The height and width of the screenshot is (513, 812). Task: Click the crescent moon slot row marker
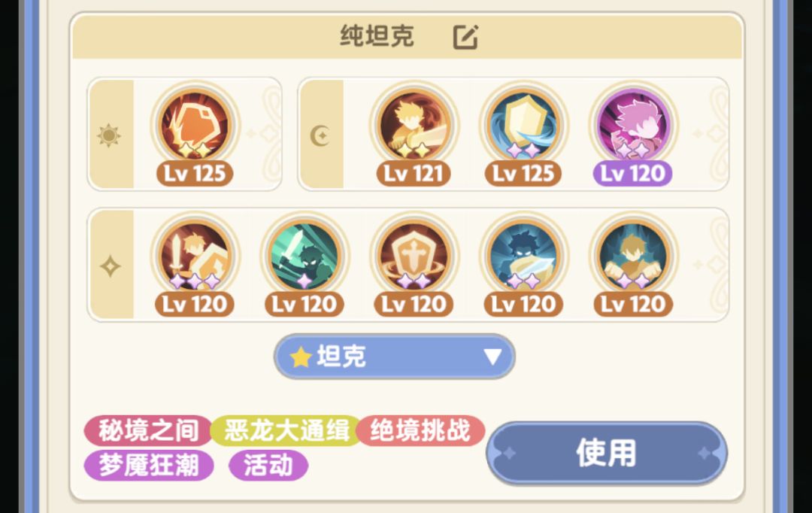click(320, 135)
